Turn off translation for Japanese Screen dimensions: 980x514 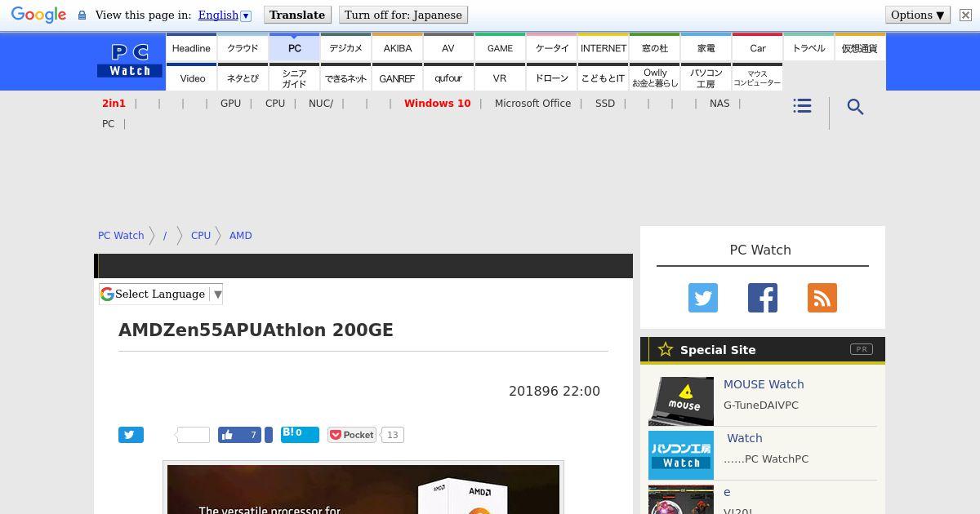pyautogui.click(x=403, y=15)
